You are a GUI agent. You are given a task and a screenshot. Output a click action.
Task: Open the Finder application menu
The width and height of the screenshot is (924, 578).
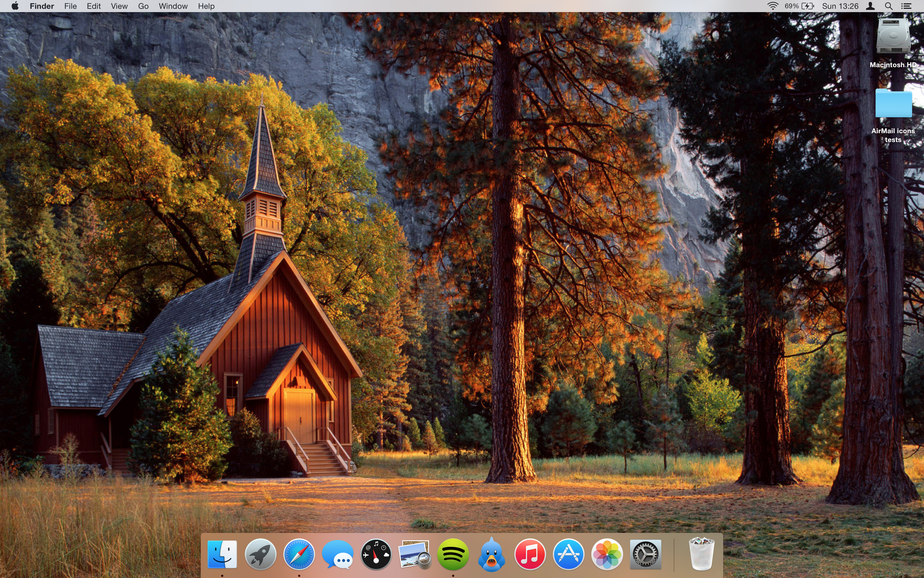[x=42, y=6]
